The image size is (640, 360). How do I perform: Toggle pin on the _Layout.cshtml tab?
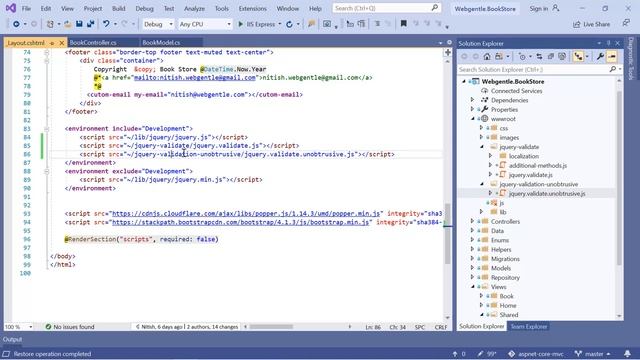coord(52,43)
